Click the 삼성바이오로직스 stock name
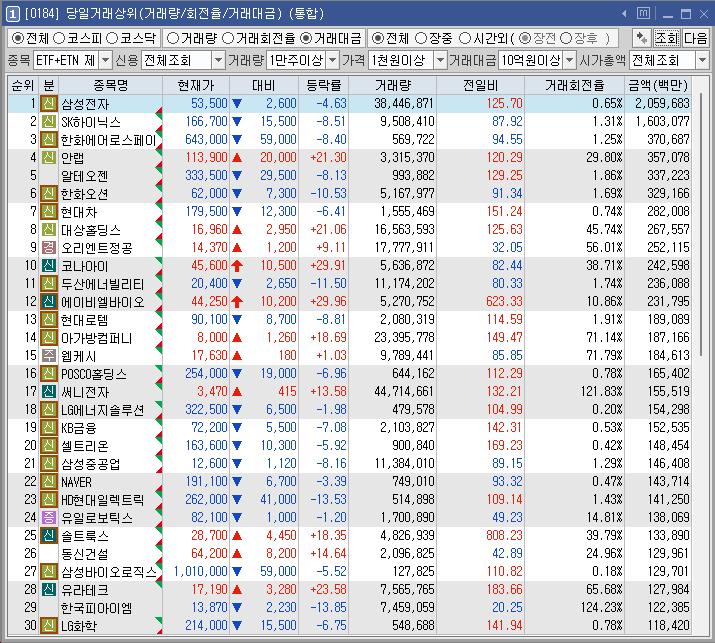 click(109, 571)
